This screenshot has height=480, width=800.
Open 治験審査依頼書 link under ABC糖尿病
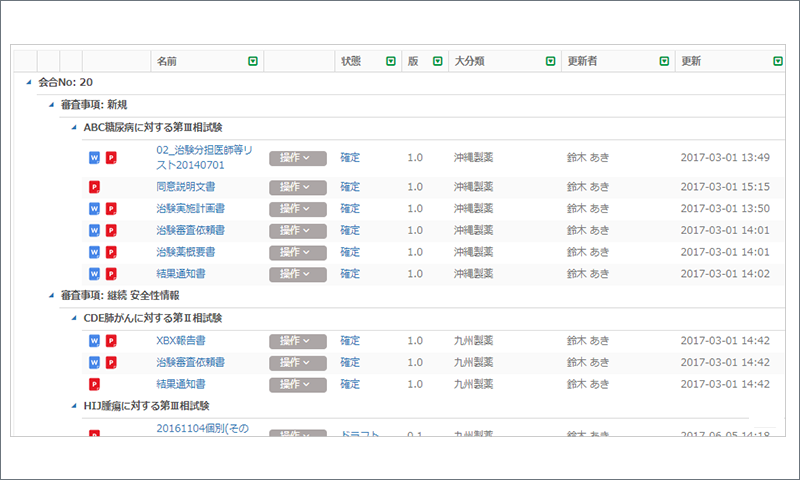point(190,231)
